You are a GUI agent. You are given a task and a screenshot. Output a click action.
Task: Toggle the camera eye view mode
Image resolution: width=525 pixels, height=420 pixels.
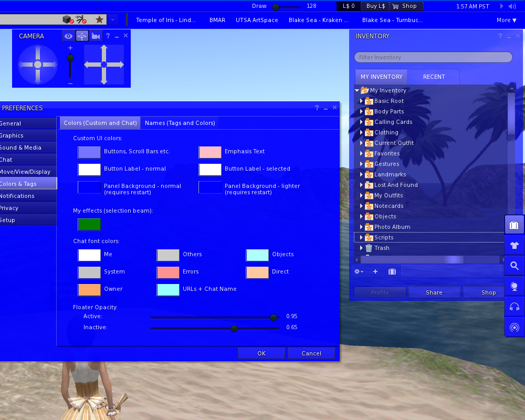[x=69, y=36]
